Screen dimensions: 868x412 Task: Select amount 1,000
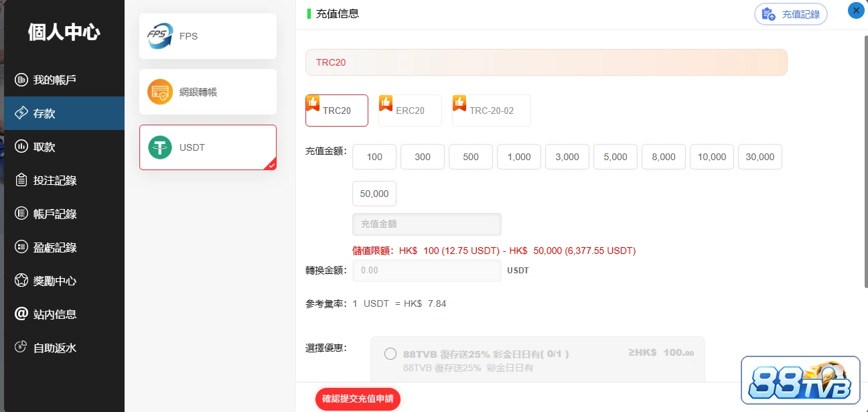click(519, 157)
